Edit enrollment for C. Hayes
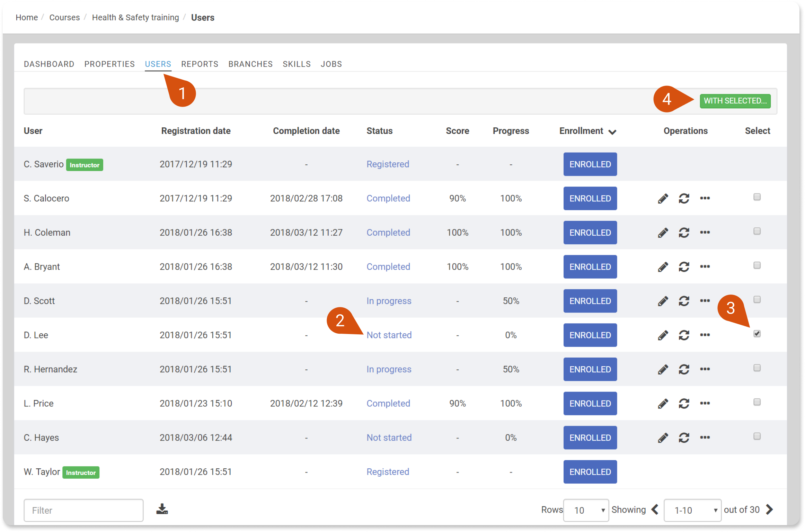This screenshot has width=805, height=532. 663,438
